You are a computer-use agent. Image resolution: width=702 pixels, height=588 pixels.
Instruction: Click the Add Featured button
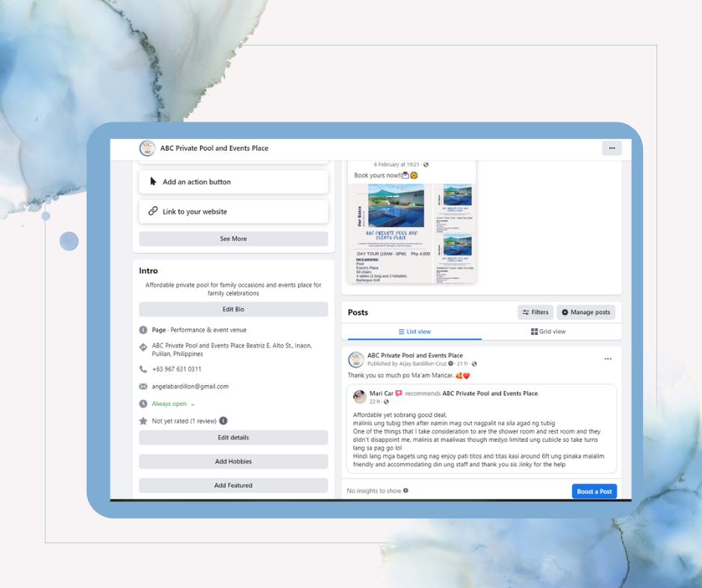[233, 485]
